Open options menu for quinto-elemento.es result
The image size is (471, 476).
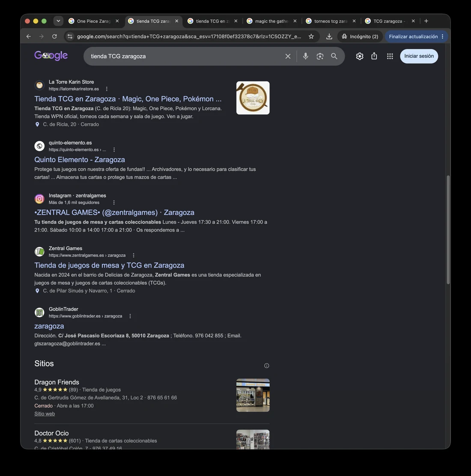coord(114,150)
